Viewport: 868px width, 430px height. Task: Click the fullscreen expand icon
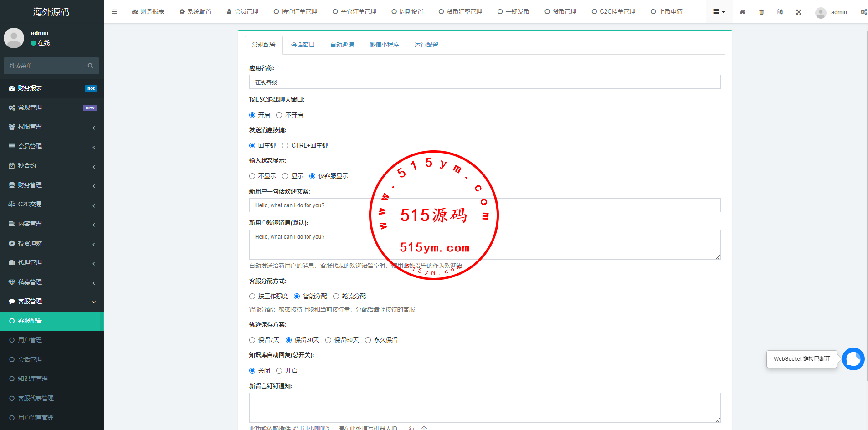[799, 12]
